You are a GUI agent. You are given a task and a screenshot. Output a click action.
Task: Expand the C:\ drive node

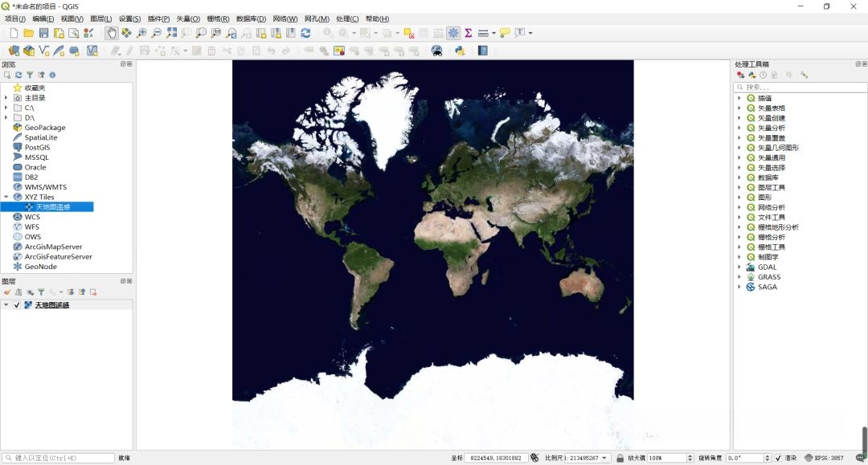(x=6, y=108)
